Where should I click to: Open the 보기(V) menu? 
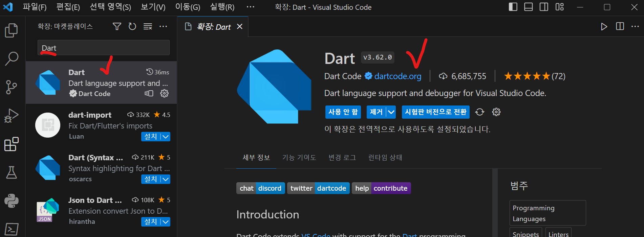pyautogui.click(x=153, y=7)
